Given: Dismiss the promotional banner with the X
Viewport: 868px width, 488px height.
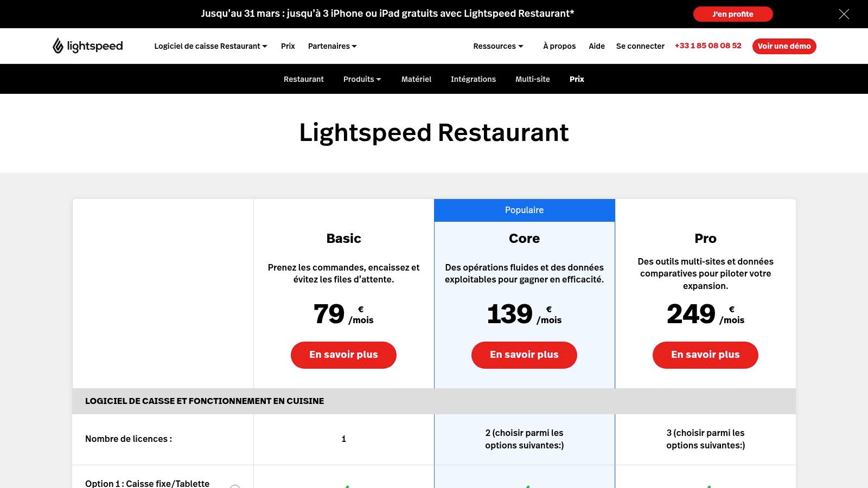Looking at the screenshot, I should [x=844, y=14].
